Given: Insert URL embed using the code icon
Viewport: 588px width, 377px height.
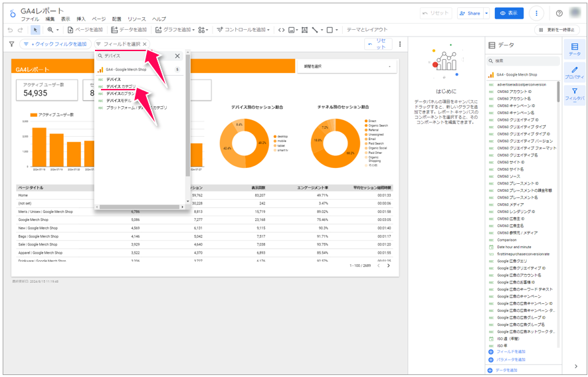Looking at the screenshot, I should click(281, 30).
